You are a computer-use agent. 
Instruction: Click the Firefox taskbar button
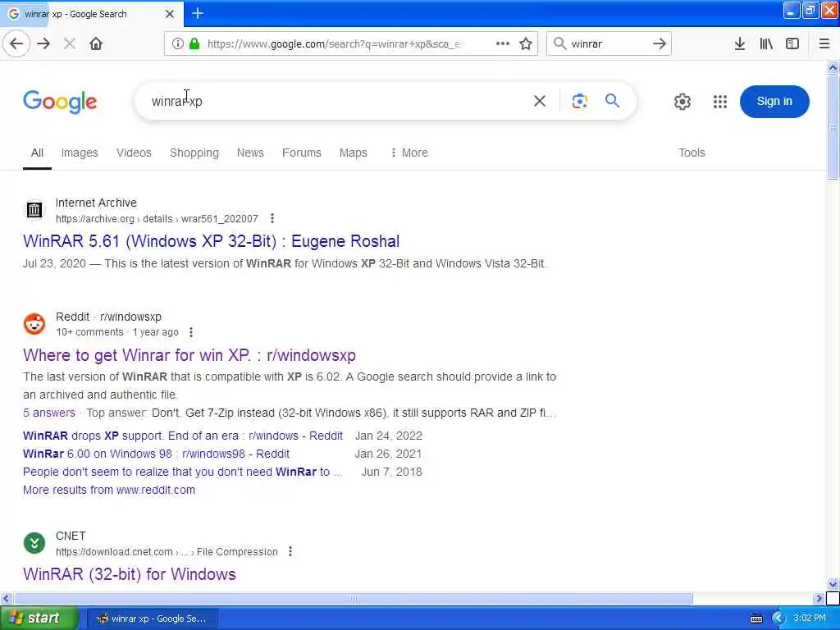pos(152,619)
